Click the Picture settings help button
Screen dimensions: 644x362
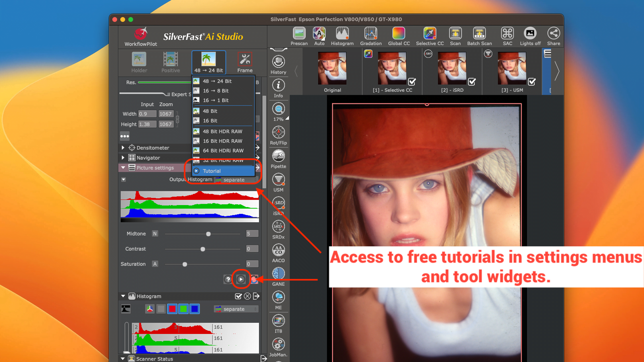(228, 279)
